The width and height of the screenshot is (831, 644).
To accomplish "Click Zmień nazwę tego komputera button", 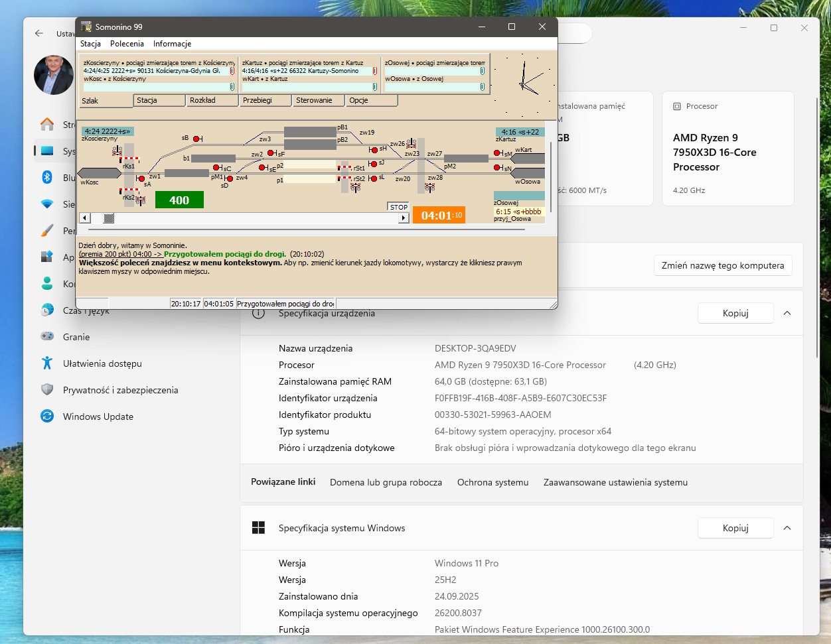I will 722,265.
